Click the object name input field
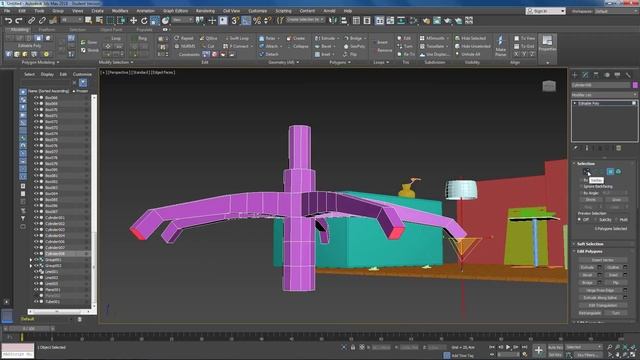640x360 pixels. pyautogui.click(x=601, y=85)
